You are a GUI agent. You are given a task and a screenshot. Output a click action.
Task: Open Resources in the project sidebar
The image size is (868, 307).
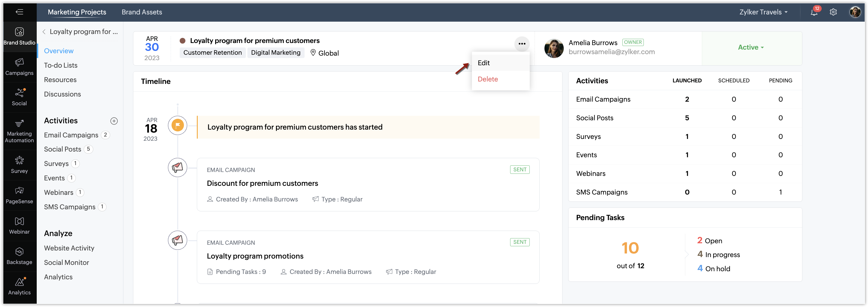pyautogui.click(x=60, y=80)
